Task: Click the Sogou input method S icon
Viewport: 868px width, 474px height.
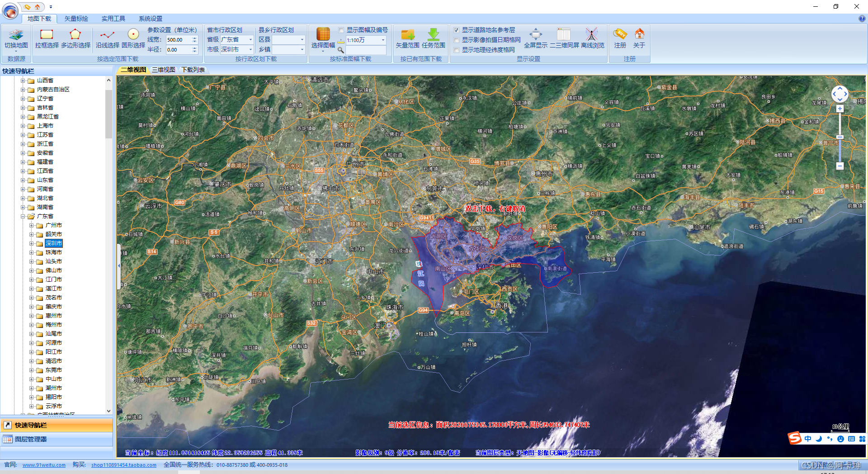Action: click(x=794, y=438)
